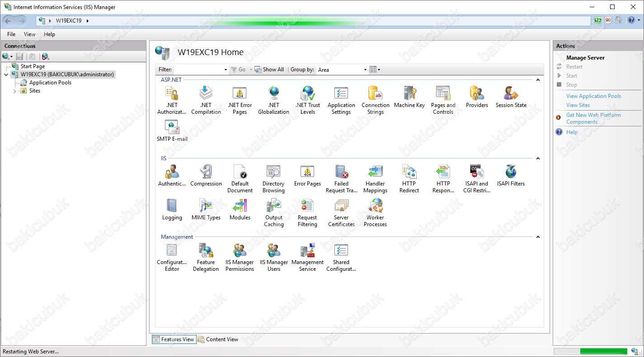Image resolution: width=644 pixels, height=357 pixels.
Task: Open .NET Trust Levels feature
Action: pos(308,100)
